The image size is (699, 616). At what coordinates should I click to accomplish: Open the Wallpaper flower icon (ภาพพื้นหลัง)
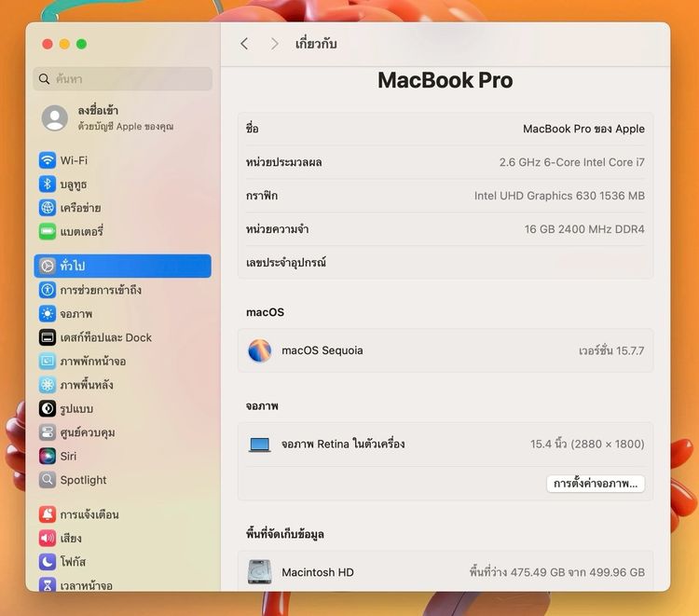tap(48, 385)
